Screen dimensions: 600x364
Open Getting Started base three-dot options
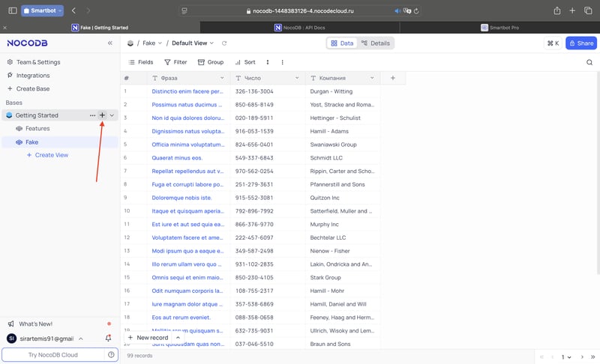[x=92, y=115]
